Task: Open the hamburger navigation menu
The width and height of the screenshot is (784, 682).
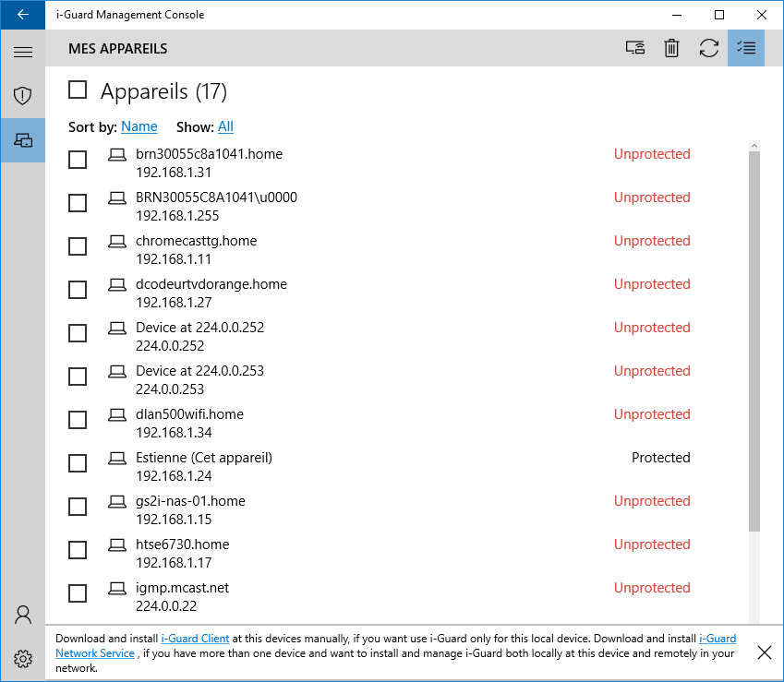Action: (23, 52)
